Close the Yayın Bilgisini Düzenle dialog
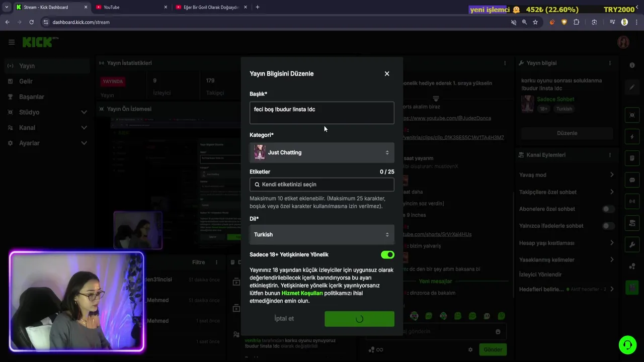The image size is (644, 362). pyautogui.click(x=387, y=73)
